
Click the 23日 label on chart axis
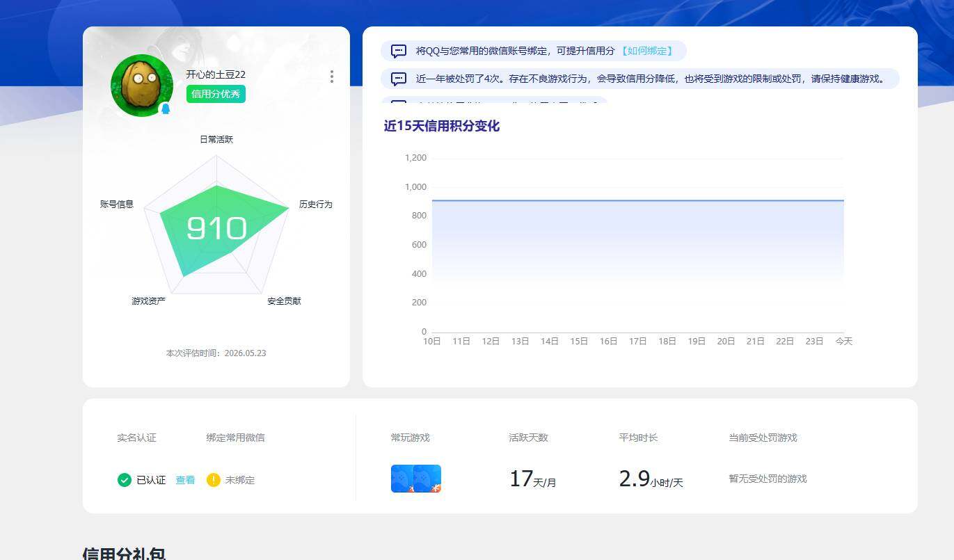(814, 342)
